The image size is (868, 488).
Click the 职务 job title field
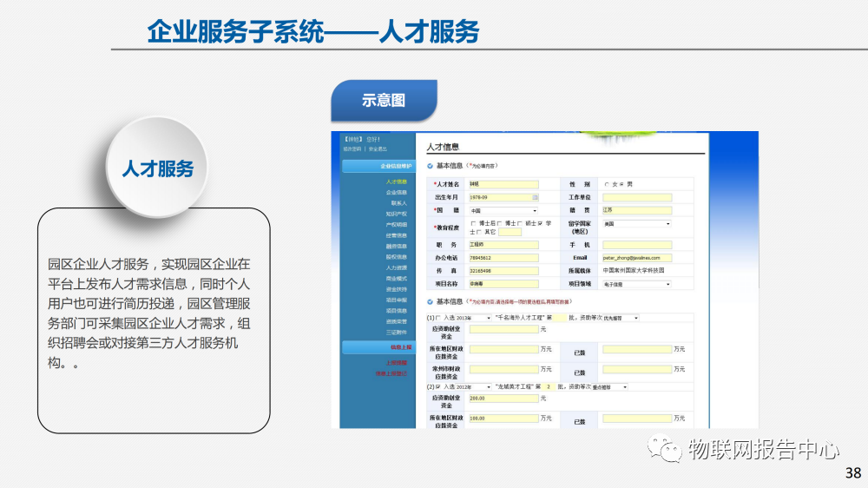[503, 245]
